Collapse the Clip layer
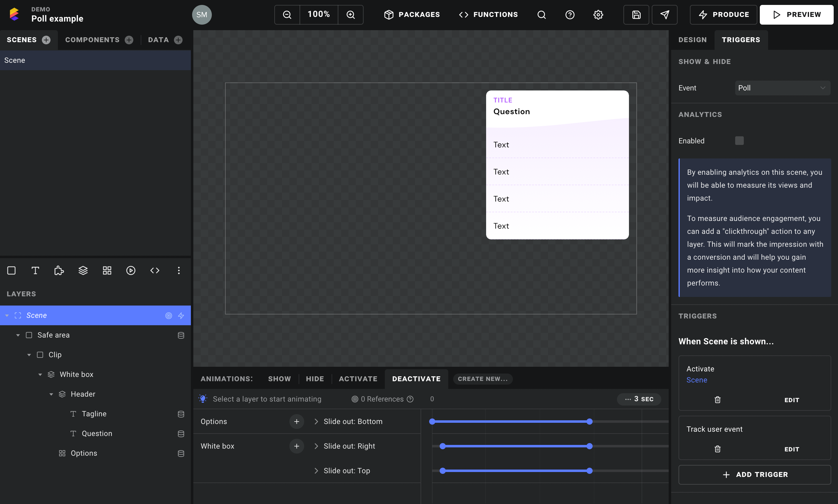This screenshot has height=504, width=838. pyautogui.click(x=29, y=355)
